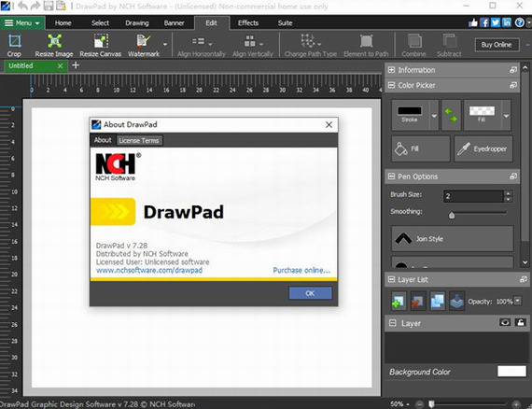
Task: Switch to the Suite tab
Action: point(285,23)
